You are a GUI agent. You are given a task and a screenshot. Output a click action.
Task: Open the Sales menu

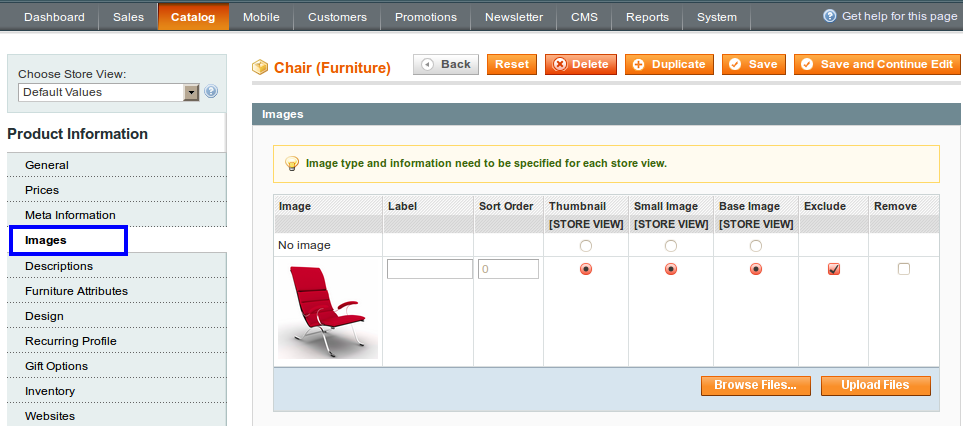128,17
